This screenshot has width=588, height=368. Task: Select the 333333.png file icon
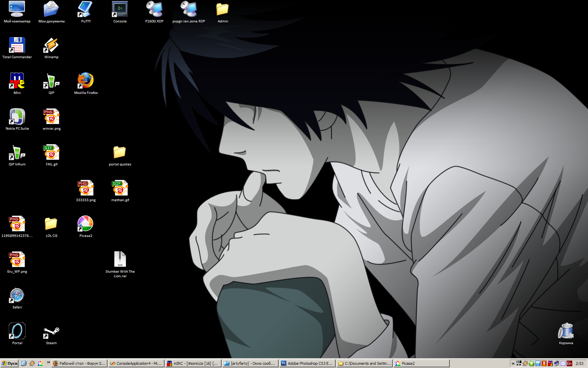click(x=86, y=191)
